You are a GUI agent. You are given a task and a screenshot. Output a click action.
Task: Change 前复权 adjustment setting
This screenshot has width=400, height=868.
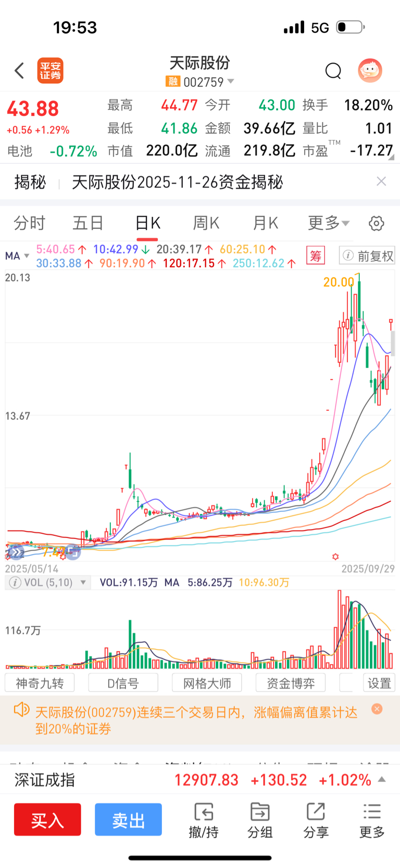[368, 255]
